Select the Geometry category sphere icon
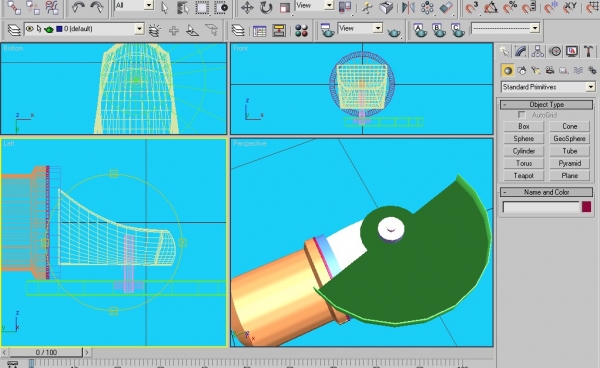The width and height of the screenshot is (600, 368). tap(507, 70)
